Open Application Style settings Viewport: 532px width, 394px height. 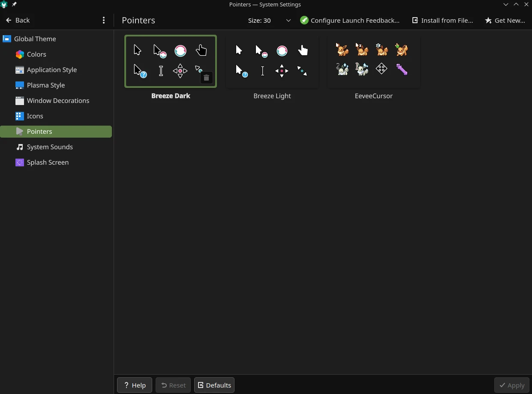(56, 70)
